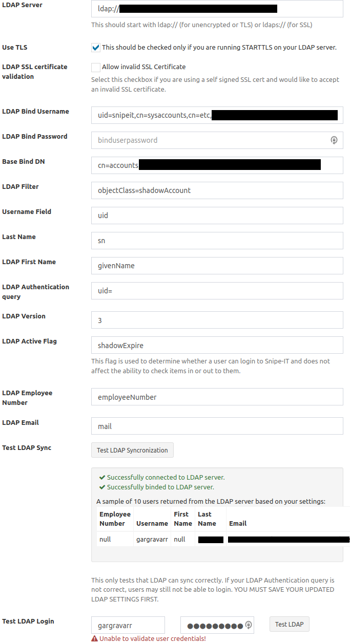This screenshot has height=644, width=350.
Task: Click the Username Field input containing 'uid'
Action: point(217,215)
